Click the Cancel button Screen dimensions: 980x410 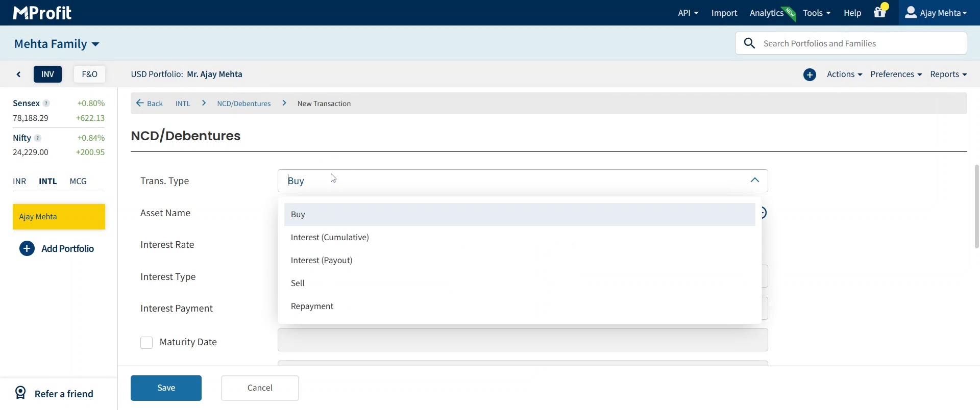260,388
